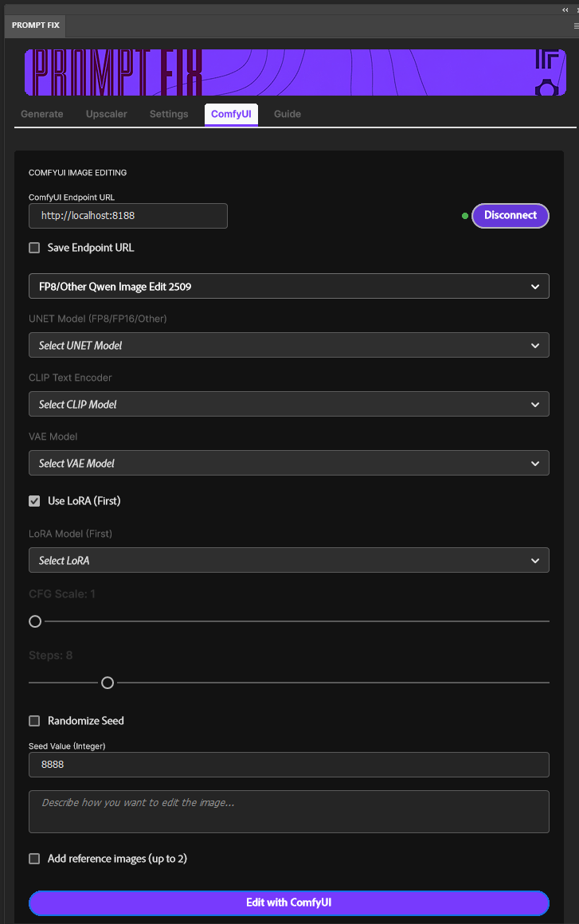Expand the Select UNET Model dropdown

point(288,345)
